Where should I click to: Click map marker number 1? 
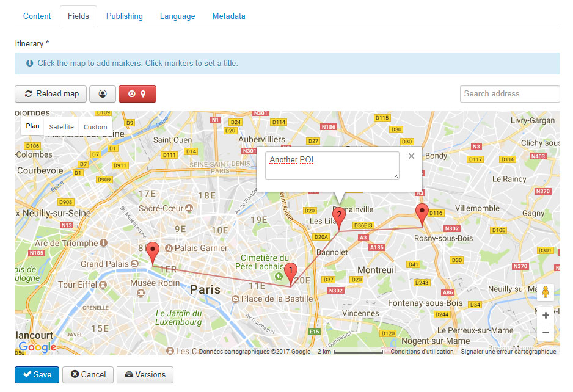coord(291,274)
